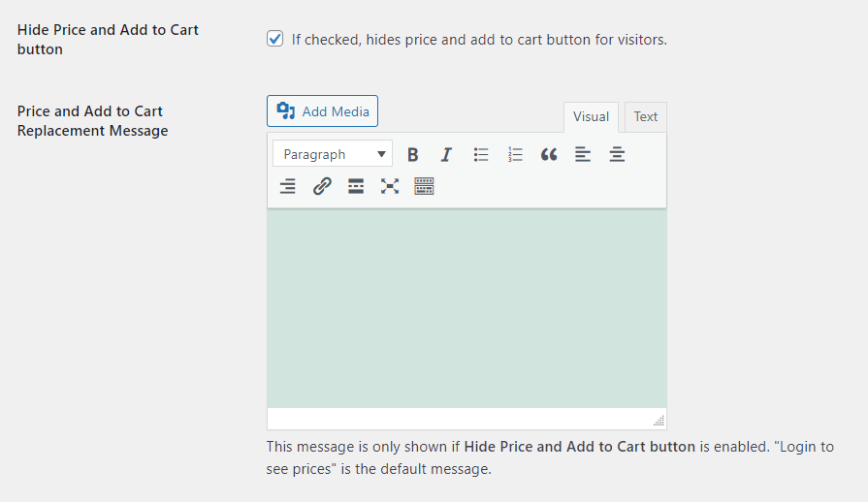Insert or edit a link
Image resolution: width=868 pixels, height=502 pixels.
click(x=322, y=186)
